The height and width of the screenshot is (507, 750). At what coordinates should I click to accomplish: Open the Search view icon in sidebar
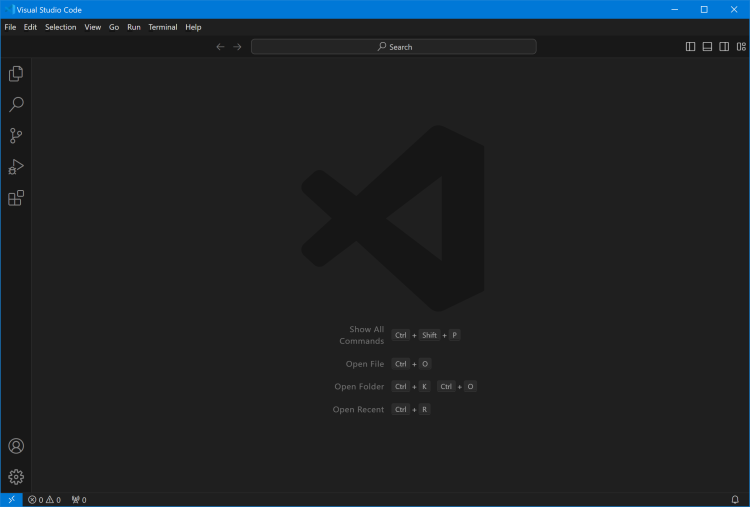click(x=16, y=105)
